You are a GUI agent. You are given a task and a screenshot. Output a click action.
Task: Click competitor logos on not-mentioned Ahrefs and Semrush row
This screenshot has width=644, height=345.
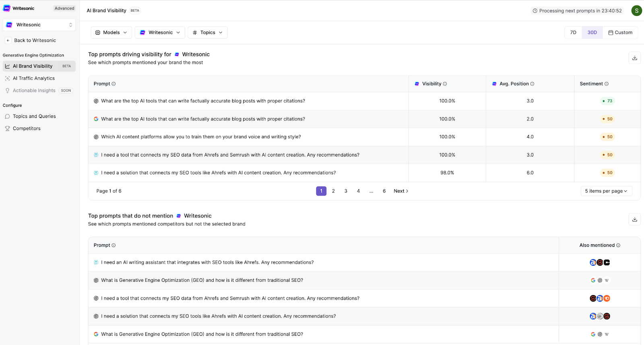coord(600,298)
